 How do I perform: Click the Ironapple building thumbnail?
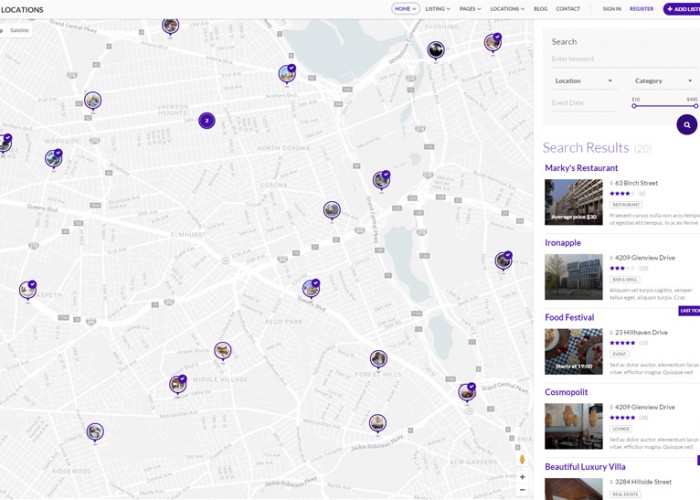pos(574,277)
